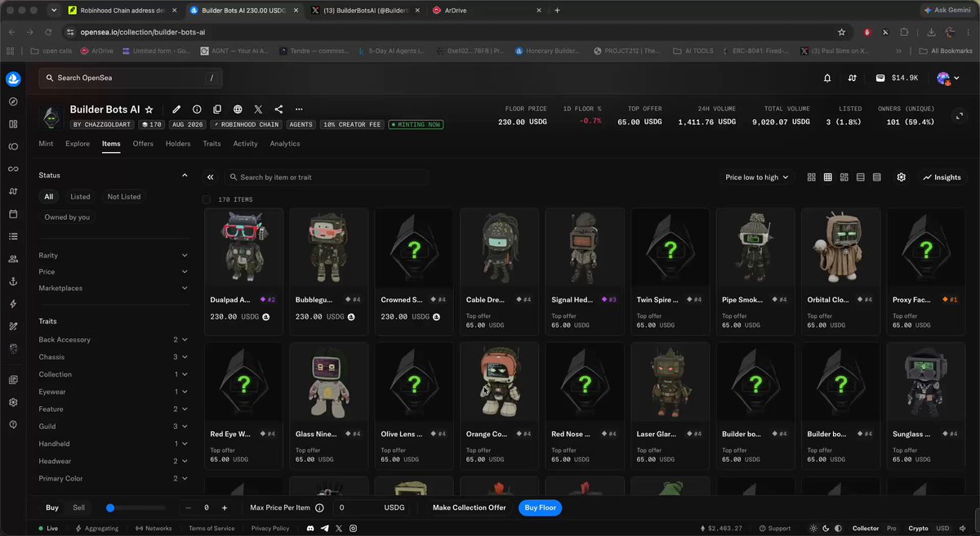Click the sweep quantity slider handle
Image resolution: width=980 pixels, height=536 pixels.
(110, 507)
